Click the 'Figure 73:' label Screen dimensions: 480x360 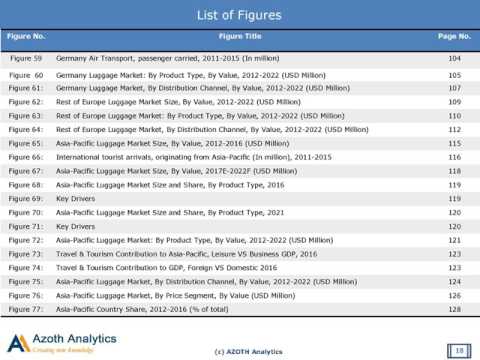pos(26,254)
